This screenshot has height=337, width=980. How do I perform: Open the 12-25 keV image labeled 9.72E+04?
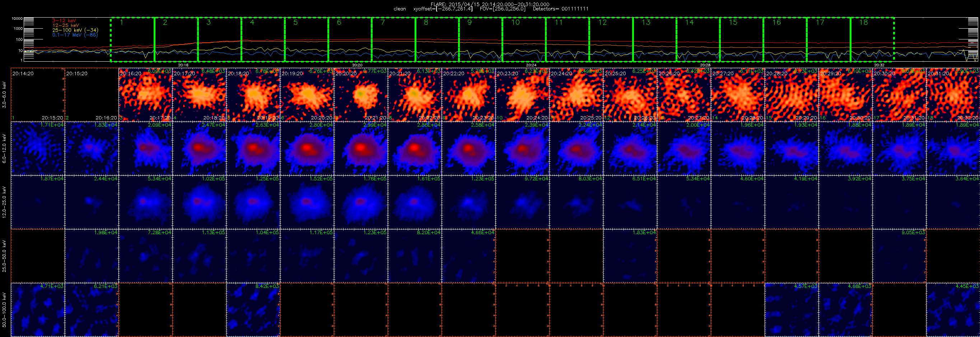tap(522, 202)
